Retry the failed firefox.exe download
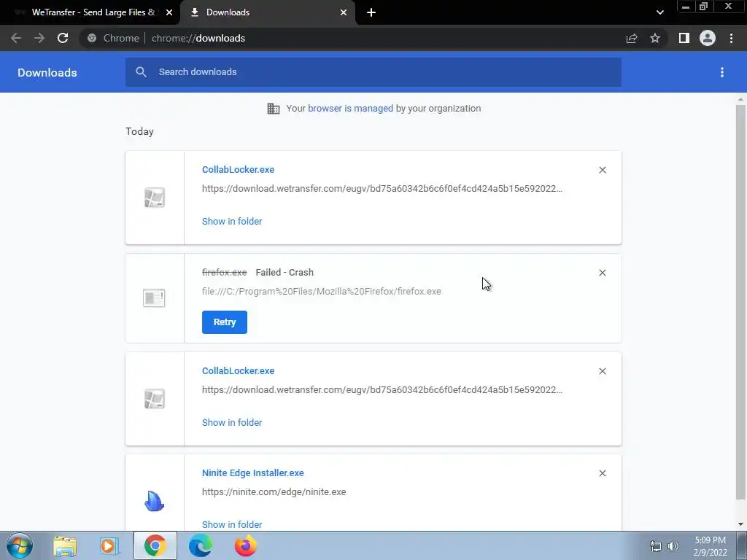The width and height of the screenshot is (747, 560). 225,322
